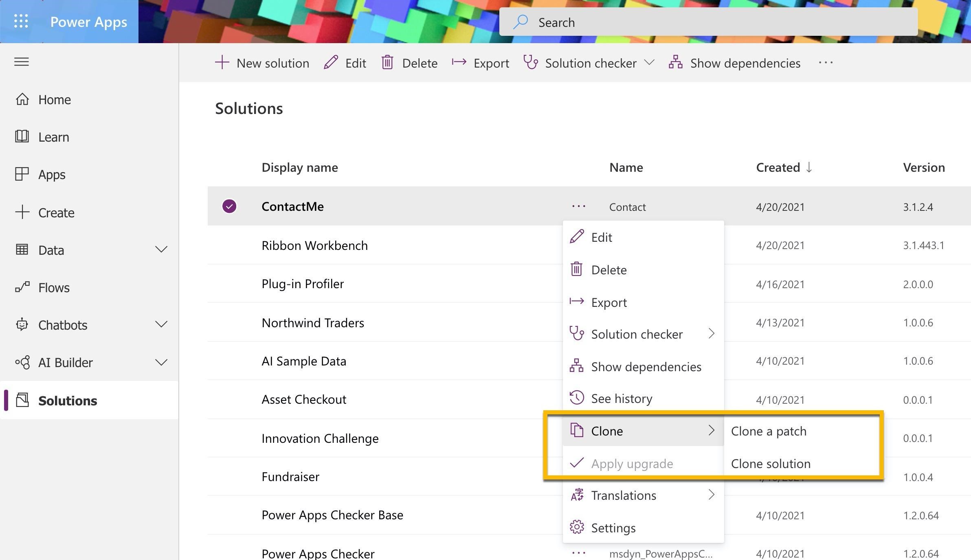Open the toolbar overflow ellipsis menu
Image resolution: width=971 pixels, height=560 pixels.
point(826,63)
